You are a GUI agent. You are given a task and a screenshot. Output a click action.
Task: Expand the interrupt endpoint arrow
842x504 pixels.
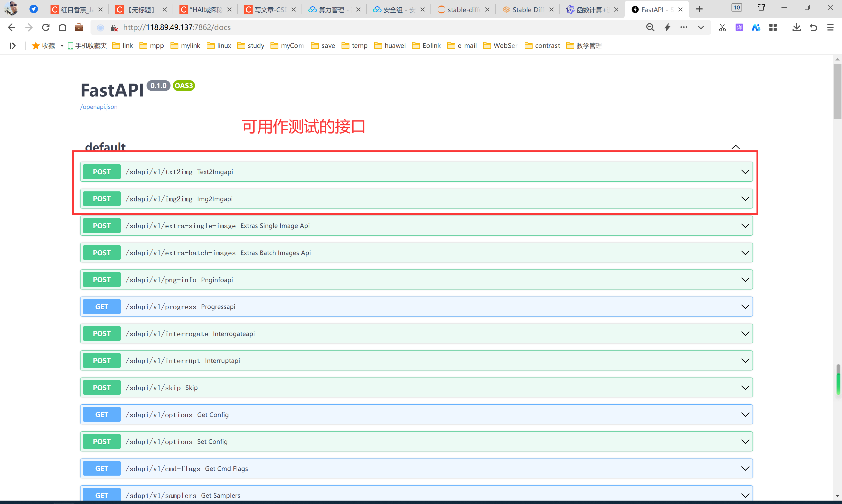[745, 361]
